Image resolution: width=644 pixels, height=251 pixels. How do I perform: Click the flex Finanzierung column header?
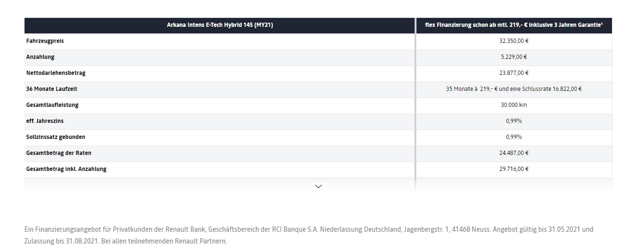click(514, 25)
